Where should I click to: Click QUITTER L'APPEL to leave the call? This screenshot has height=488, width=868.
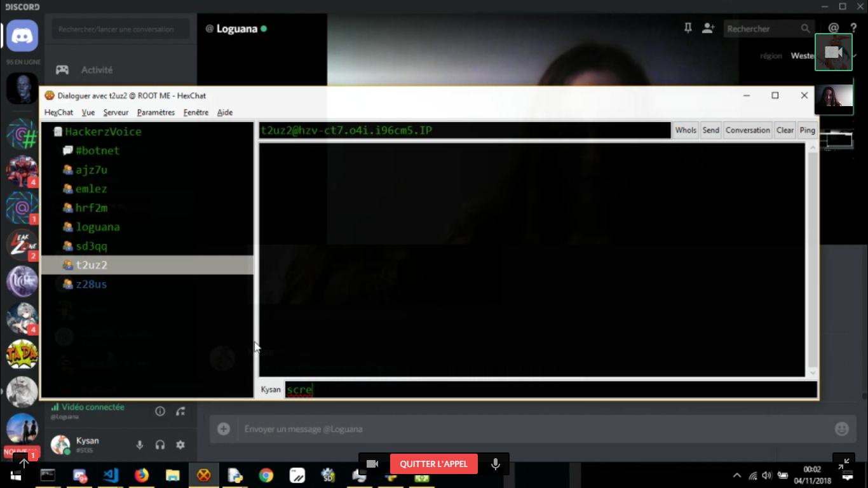point(434,464)
